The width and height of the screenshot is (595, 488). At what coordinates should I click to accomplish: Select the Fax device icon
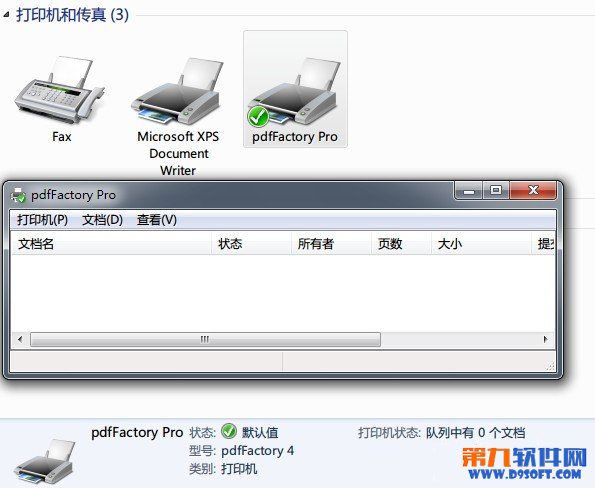pyautogui.click(x=60, y=90)
